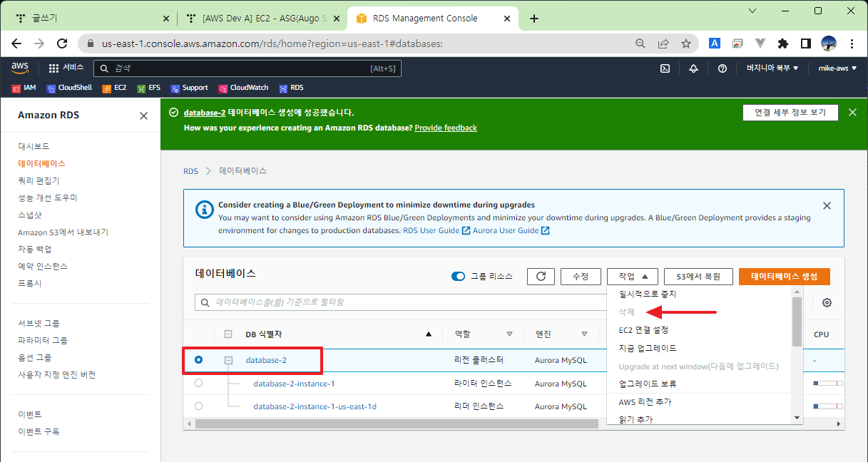868x462 pixels.
Task: Choose delete from the actions menu
Action: point(626,312)
